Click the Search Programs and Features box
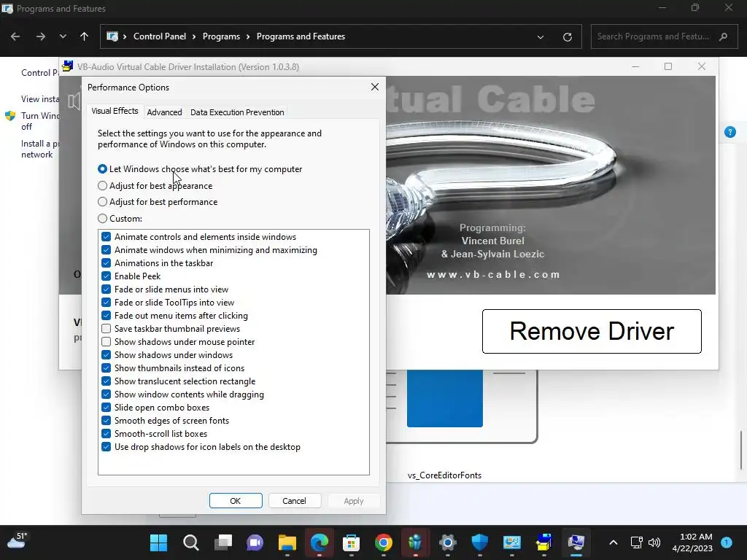The height and width of the screenshot is (560, 747). click(x=664, y=36)
